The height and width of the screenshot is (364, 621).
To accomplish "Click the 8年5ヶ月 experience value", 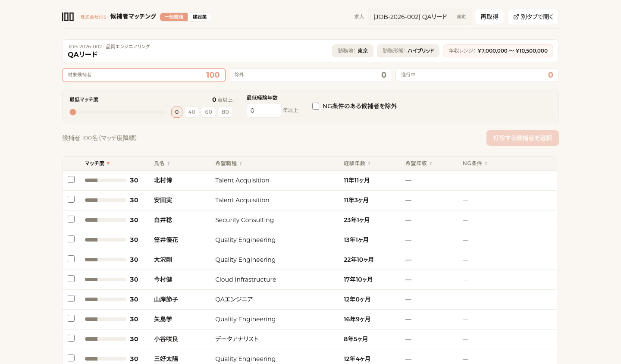I will (356, 339).
